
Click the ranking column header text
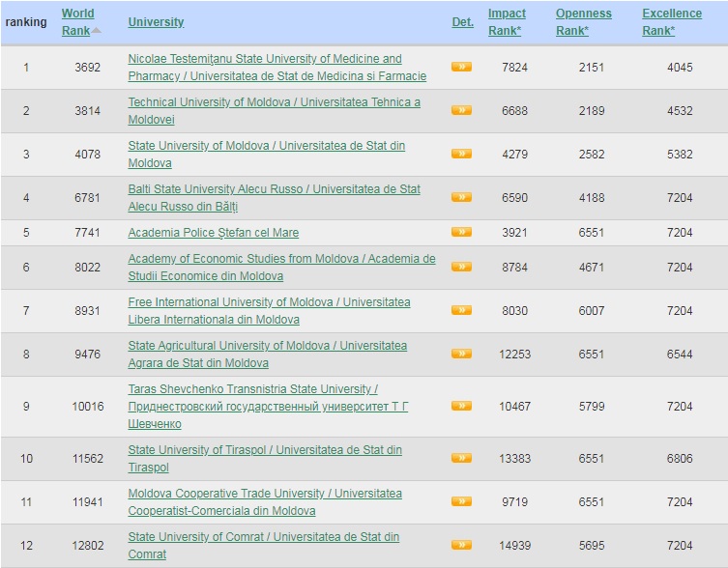tap(26, 22)
